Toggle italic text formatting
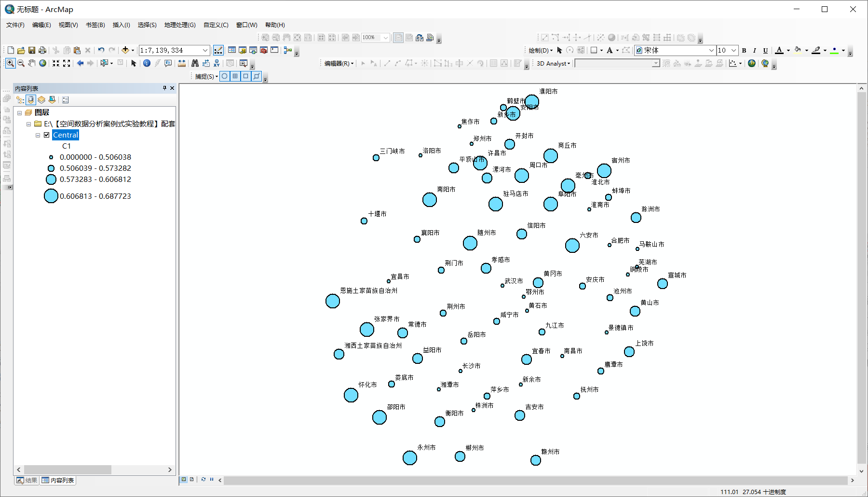Screen dimensions: 868x497 coord(755,50)
